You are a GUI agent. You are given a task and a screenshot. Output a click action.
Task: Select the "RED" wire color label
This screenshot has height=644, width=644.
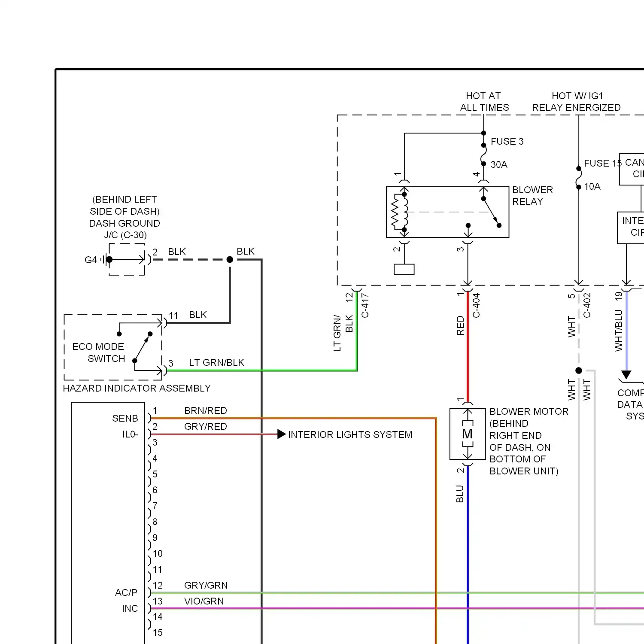click(460, 325)
